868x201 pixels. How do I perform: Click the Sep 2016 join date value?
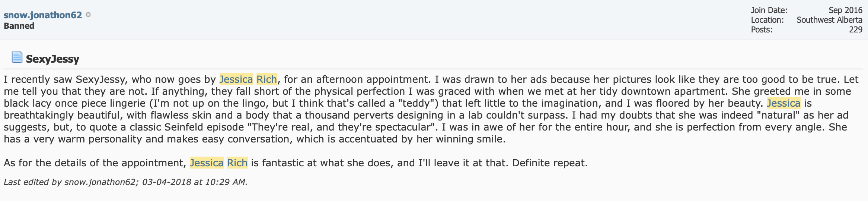845,10
